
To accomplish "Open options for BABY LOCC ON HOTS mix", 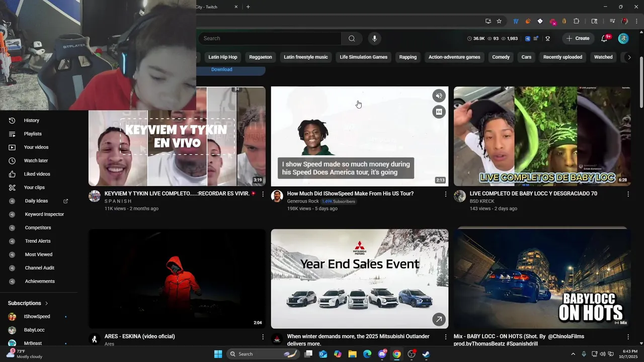I will coord(628,337).
